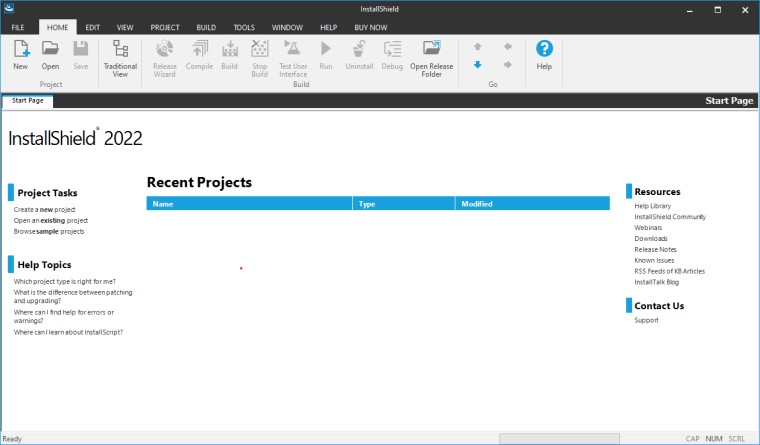Screen dimensions: 760x445
Task: Click the InstallShield app icon in title bar
Action: (x=9, y=8)
